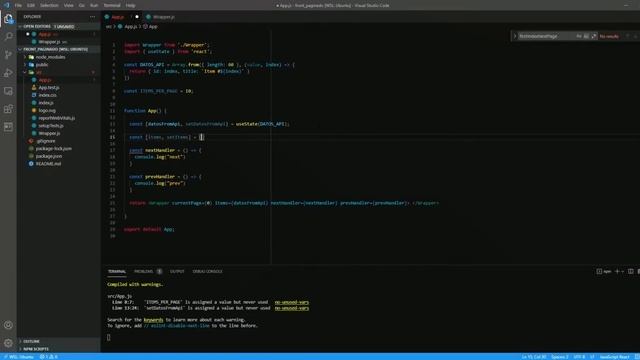640x360 pixels.
Task: Toggle Match Whole Word in find widget
Action: [x=586, y=36]
